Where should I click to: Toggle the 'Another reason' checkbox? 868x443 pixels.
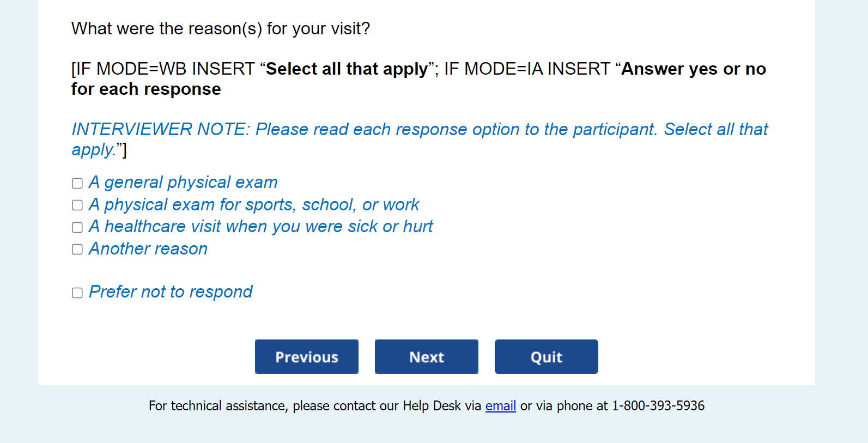pos(77,250)
